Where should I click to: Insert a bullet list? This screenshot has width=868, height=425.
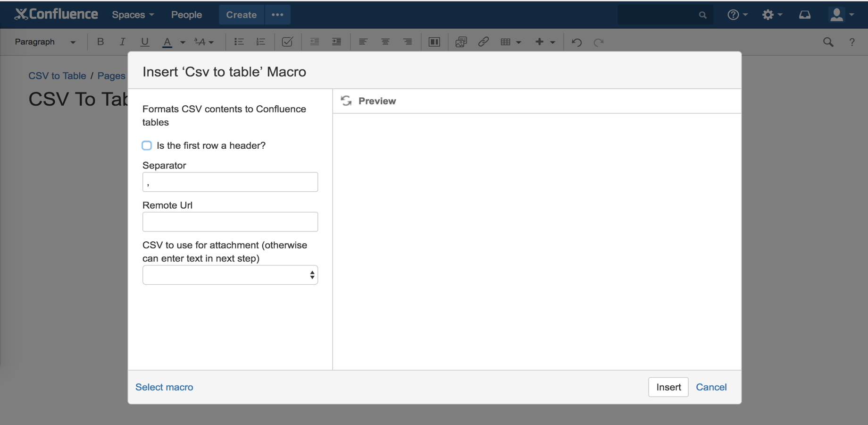(x=239, y=42)
